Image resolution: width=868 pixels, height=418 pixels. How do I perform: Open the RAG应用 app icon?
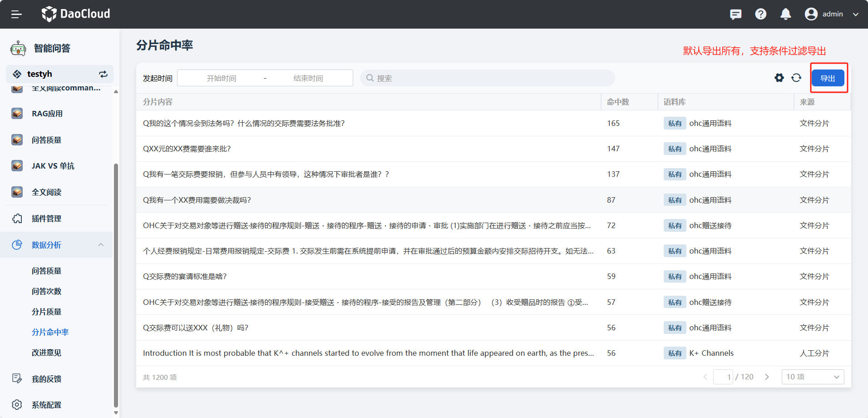click(17, 114)
